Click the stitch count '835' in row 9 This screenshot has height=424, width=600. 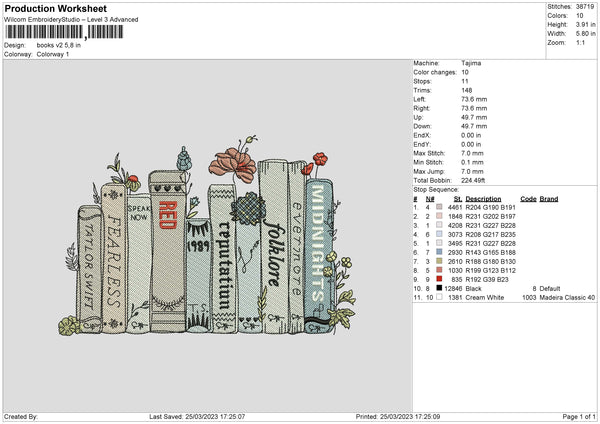(x=457, y=279)
